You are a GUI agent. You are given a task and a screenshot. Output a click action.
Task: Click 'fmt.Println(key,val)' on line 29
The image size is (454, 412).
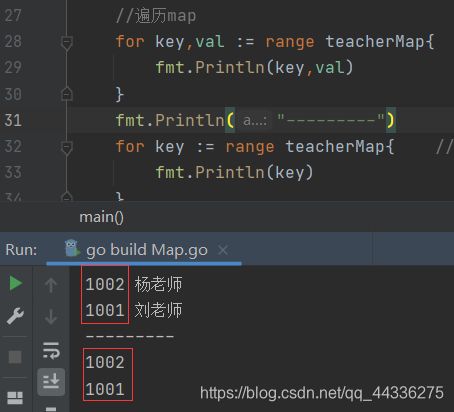coord(254,68)
